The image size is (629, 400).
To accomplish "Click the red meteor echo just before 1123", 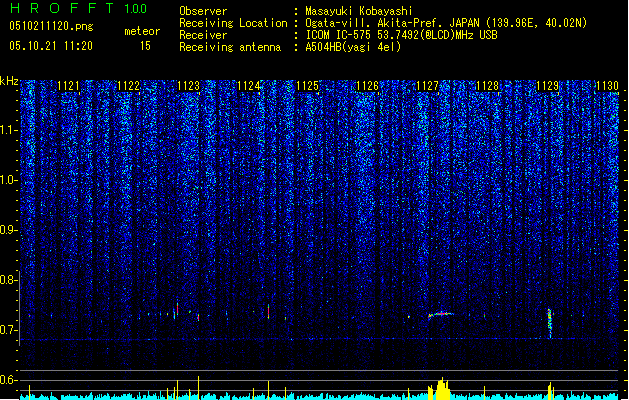I will (177, 309).
